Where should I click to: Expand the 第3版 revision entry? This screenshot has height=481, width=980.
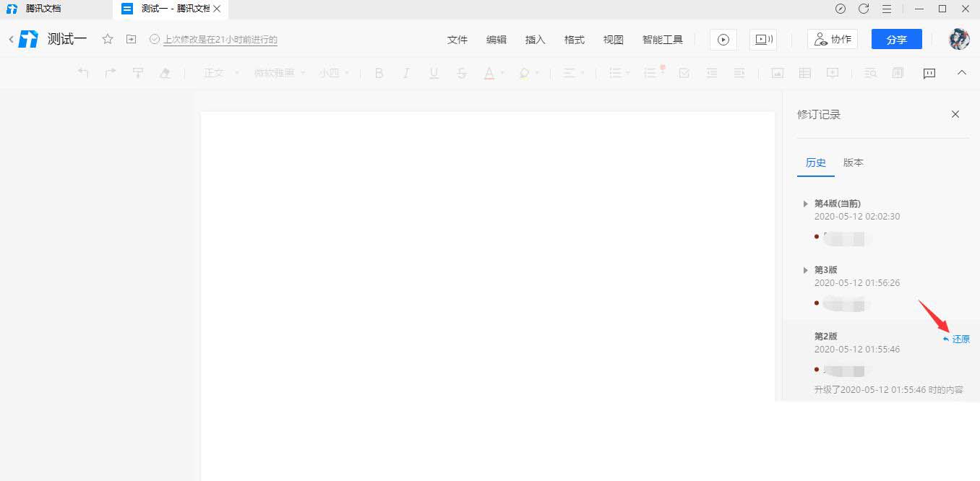coord(806,270)
